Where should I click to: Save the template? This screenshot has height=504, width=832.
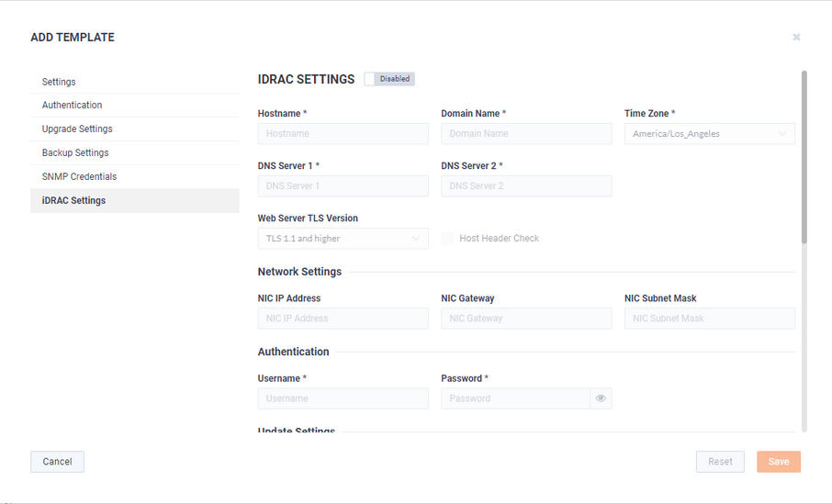(x=779, y=462)
